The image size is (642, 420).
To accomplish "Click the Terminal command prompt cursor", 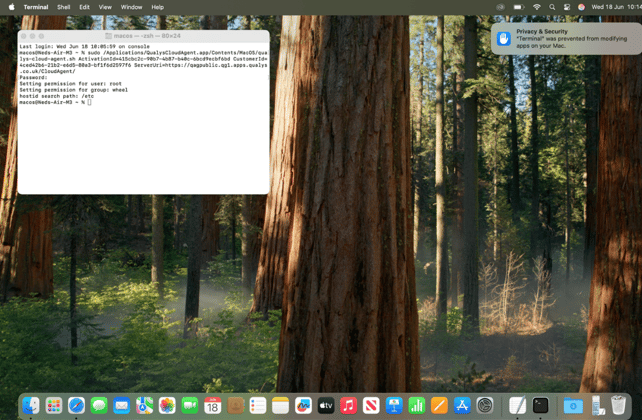I will tap(89, 102).
